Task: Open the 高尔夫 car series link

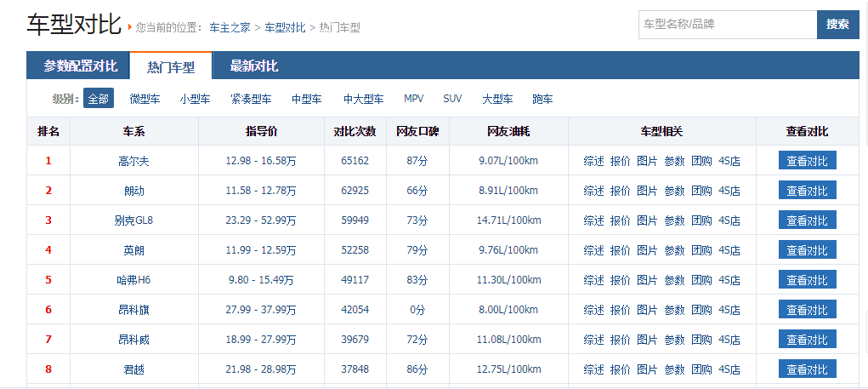Action: pyautogui.click(x=134, y=161)
